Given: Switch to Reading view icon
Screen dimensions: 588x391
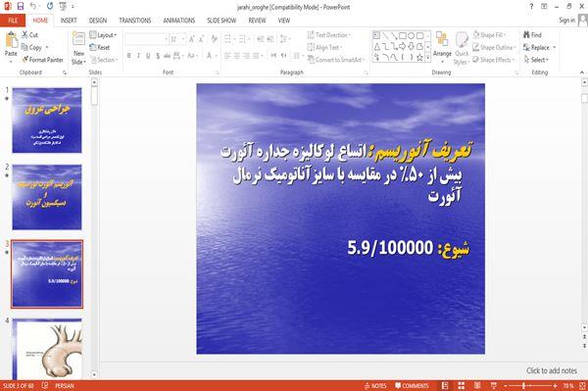Looking at the screenshot, I should pyautogui.click(x=477, y=386).
